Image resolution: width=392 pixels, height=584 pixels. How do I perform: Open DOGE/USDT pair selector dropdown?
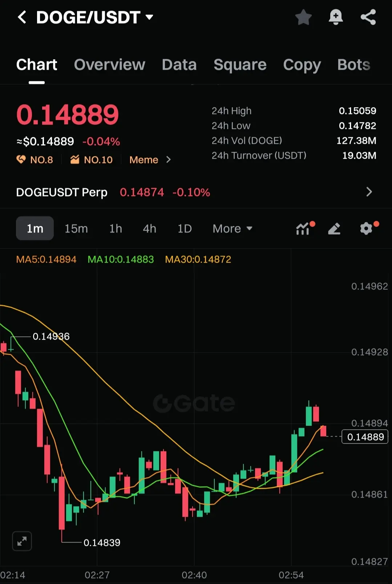tap(149, 17)
